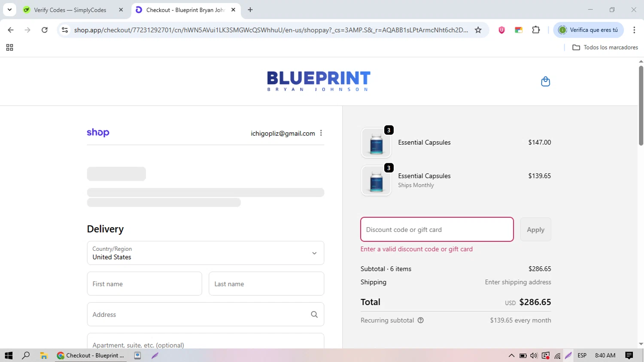Open File Explorer from taskbar

pyautogui.click(x=43, y=356)
